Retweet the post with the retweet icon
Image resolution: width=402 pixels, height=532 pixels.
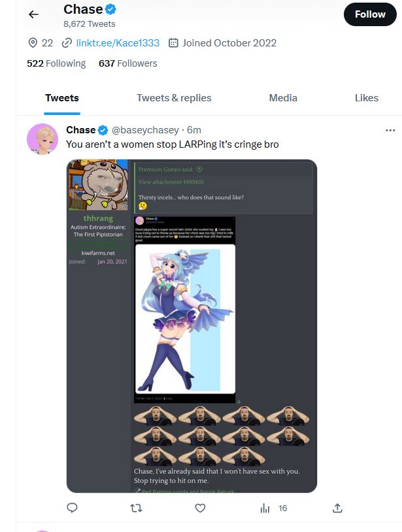(x=136, y=508)
